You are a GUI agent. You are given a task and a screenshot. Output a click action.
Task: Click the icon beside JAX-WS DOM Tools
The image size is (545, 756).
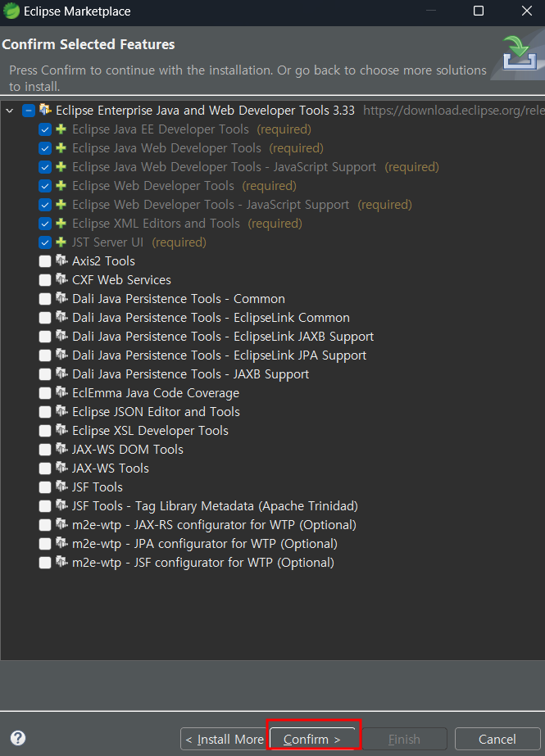pyautogui.click(x=61, y=449)
